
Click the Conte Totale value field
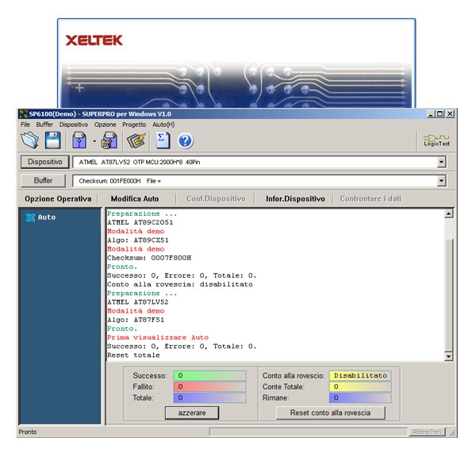pyautogui.click(x=360, y=387)
